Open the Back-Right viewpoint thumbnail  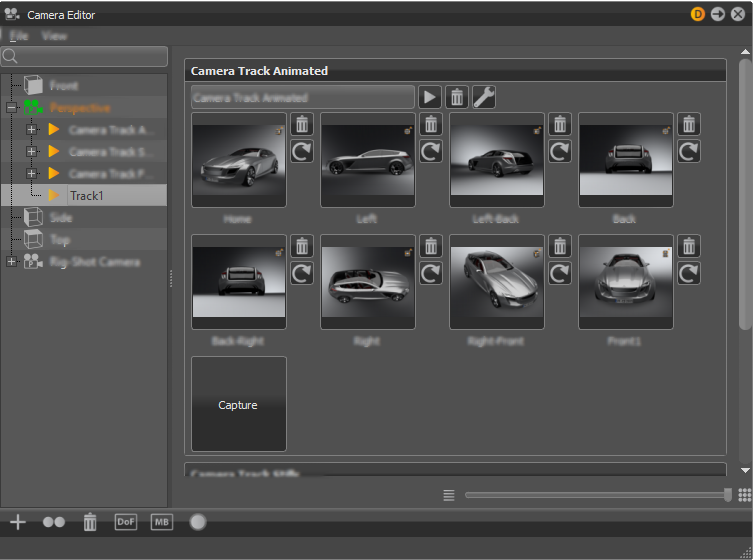click(239, 282)
